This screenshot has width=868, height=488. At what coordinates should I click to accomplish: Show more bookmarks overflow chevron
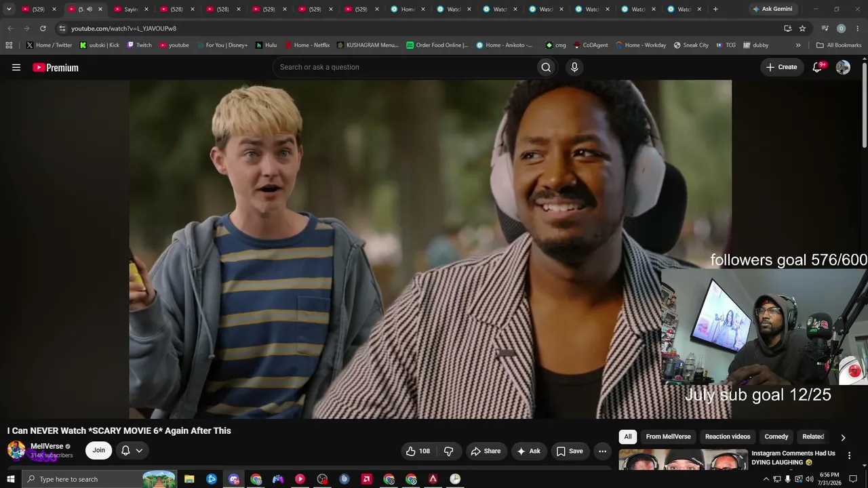coord(798,45)
